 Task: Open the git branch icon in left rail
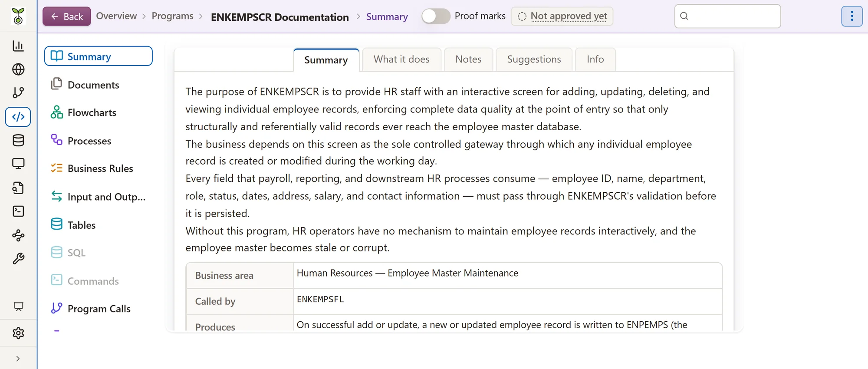[18, 92]
